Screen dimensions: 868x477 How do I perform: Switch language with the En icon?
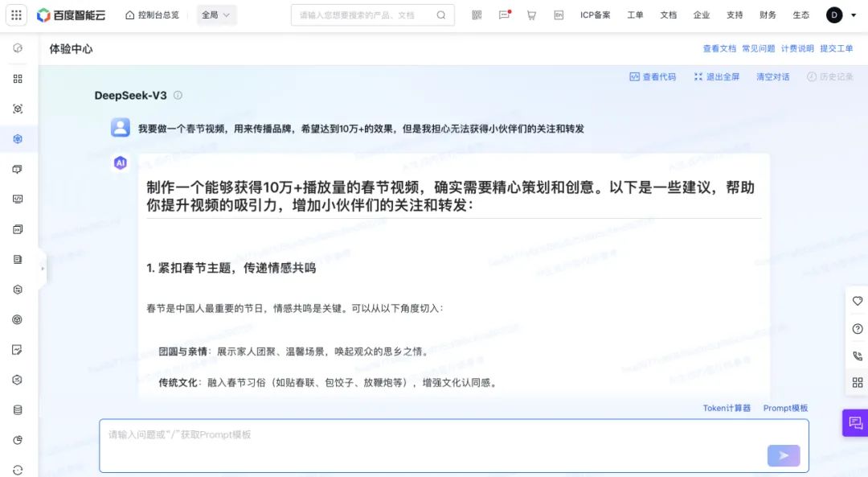pyautogui.click(x=559, y=15)
